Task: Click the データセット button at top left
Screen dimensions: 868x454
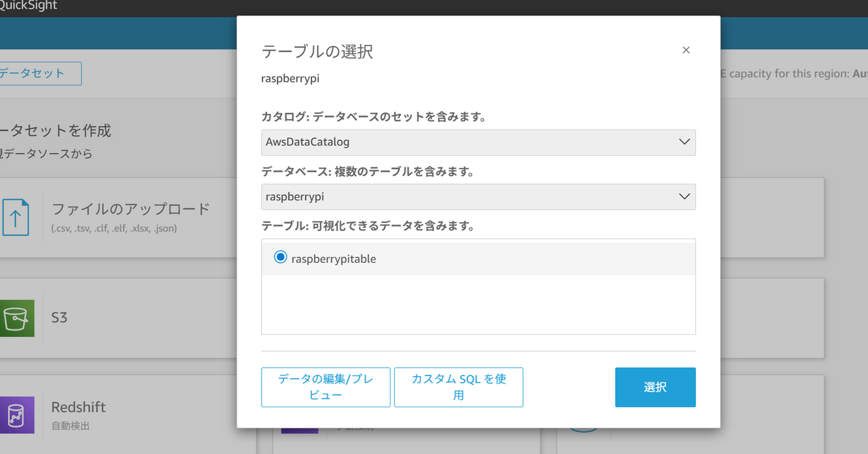Action: (37, 74)
